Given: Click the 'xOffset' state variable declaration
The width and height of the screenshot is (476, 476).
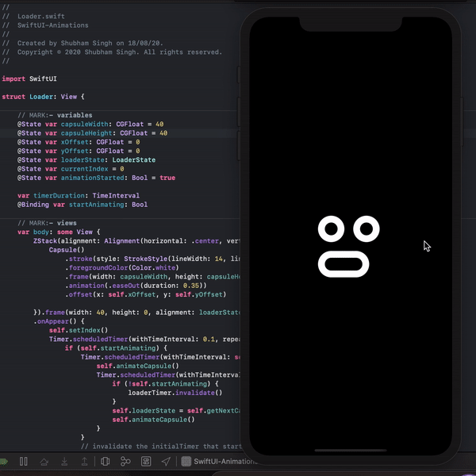Looking at the screenshot, I should [79, 142].
